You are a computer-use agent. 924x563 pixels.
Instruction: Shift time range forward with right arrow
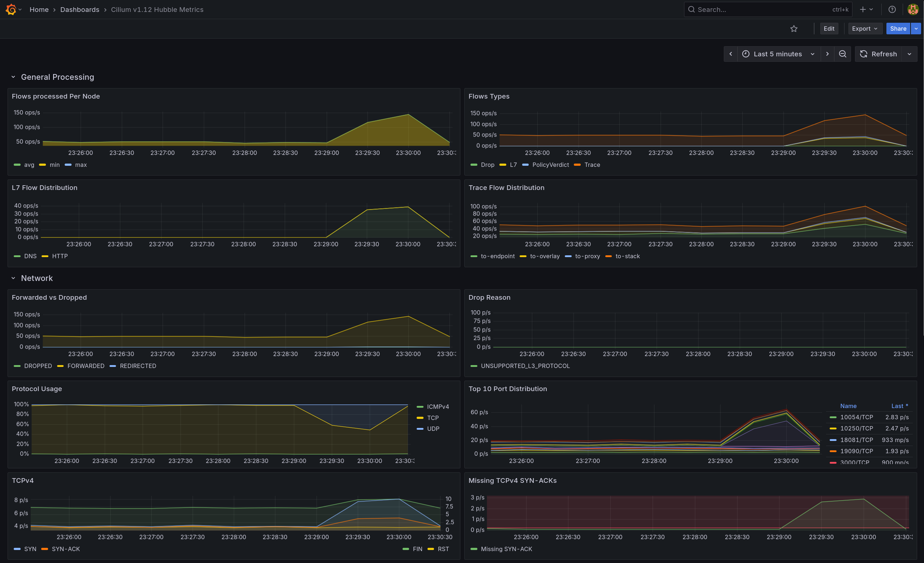[827, 54]
